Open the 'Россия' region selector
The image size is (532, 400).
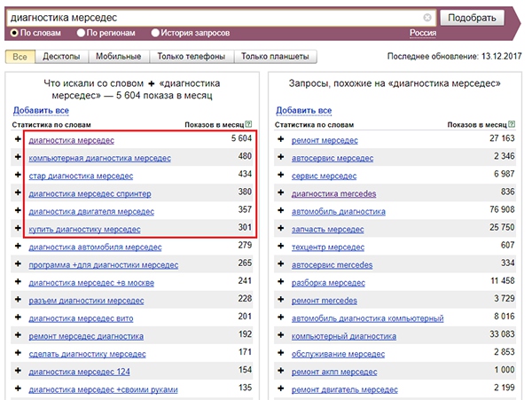pyautogui.click(x=423, y=33)
